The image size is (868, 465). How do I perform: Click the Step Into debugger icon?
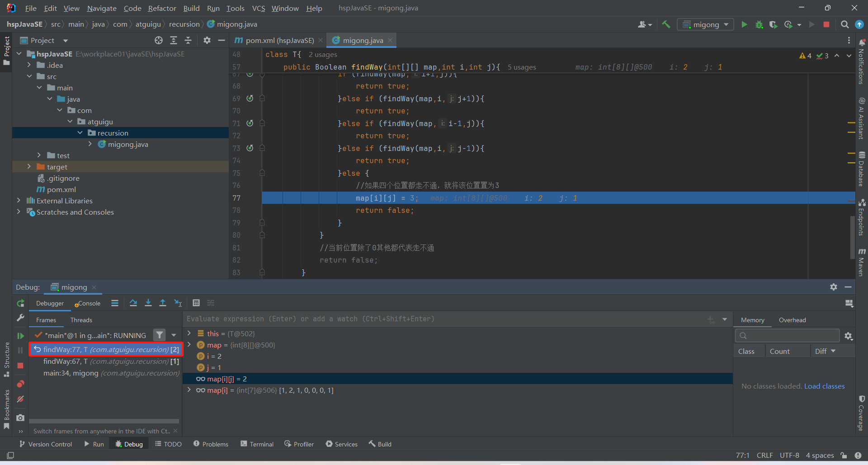tap(148, 303)
